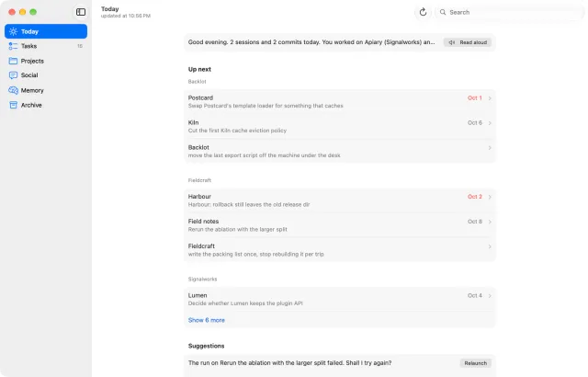Click inside the Search field

[510, 12]
